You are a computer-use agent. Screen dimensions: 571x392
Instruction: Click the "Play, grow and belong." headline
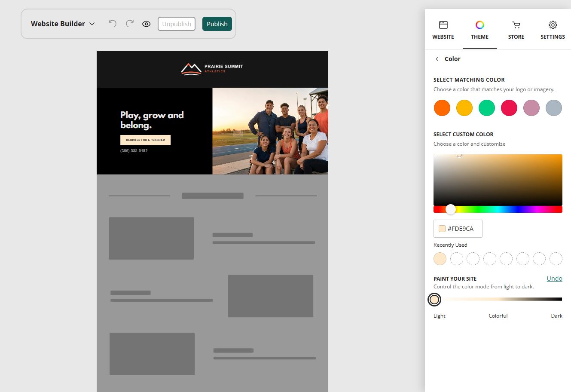[152, 120]
